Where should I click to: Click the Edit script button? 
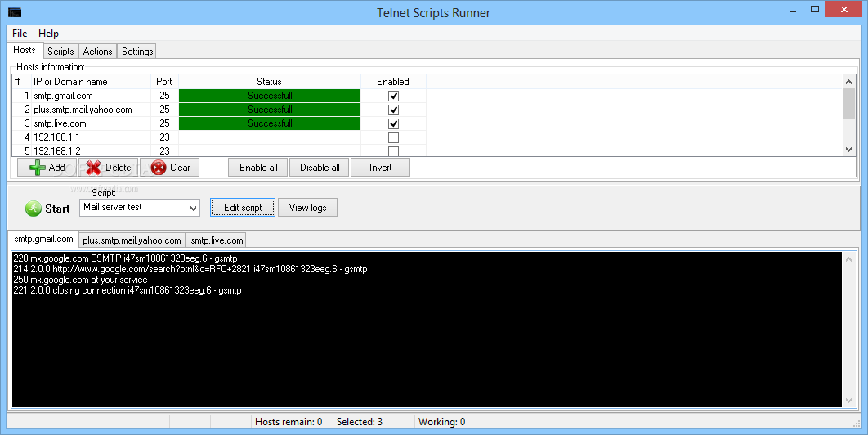(243, 207)
